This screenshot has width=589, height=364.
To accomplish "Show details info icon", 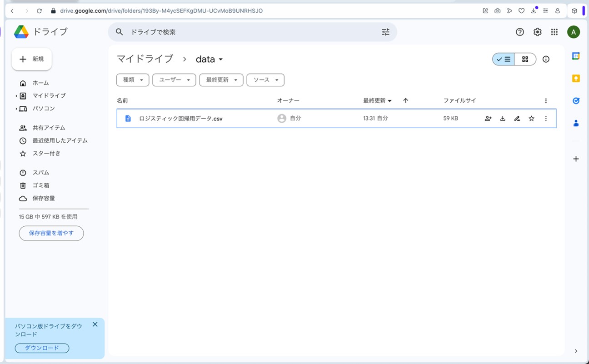I will click(x=546, y=59).
